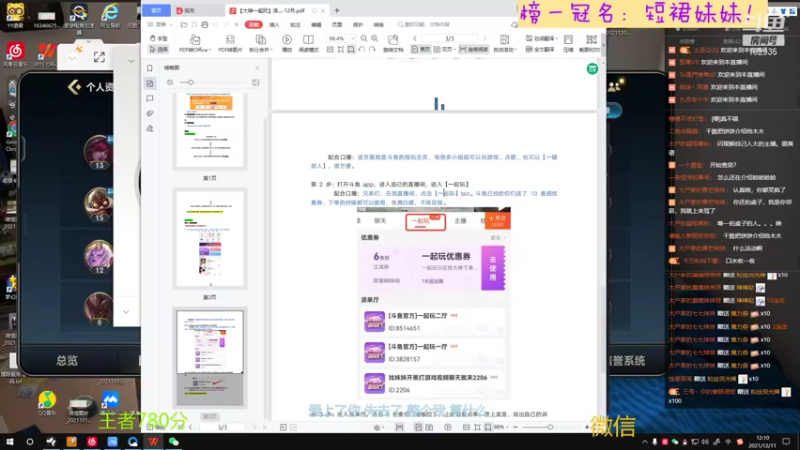Click the PDF to Image converter icon
The image size is (800, 450).
pos(230,44)
